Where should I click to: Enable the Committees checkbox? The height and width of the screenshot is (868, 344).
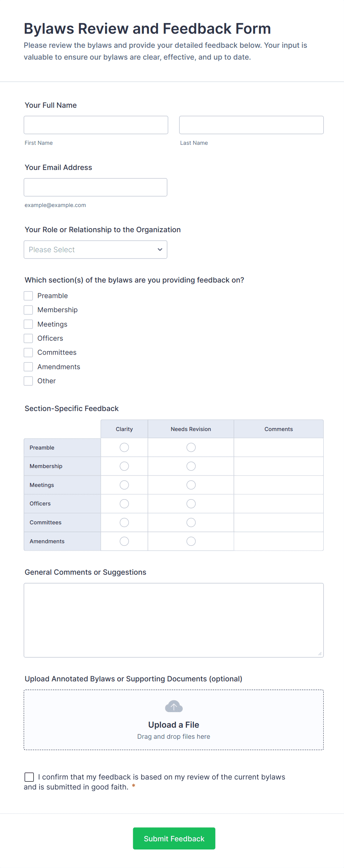click(x=28, y=353)
